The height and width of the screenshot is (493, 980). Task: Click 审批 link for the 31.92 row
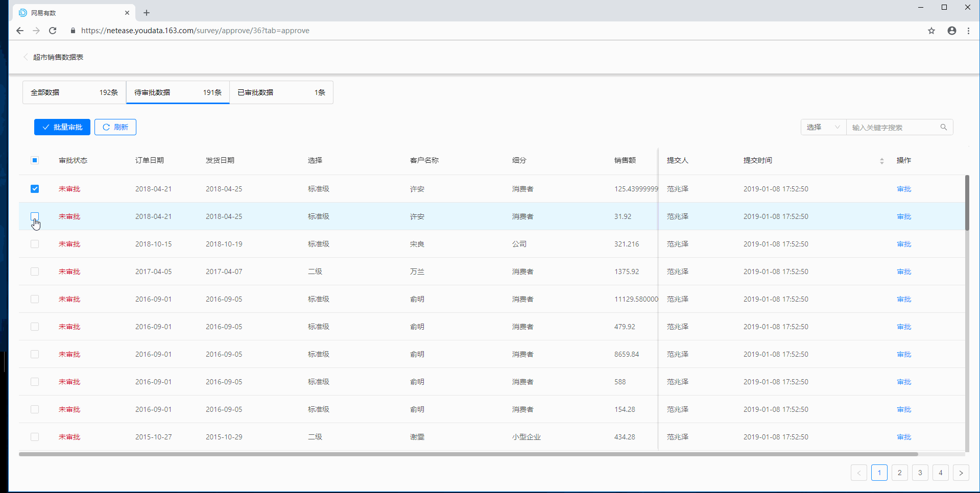click(904, 216)
